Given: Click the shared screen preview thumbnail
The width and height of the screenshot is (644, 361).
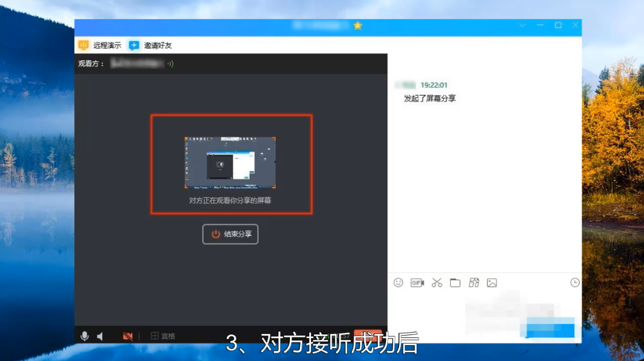Looking at the screenshot, I should coord(230,162).
